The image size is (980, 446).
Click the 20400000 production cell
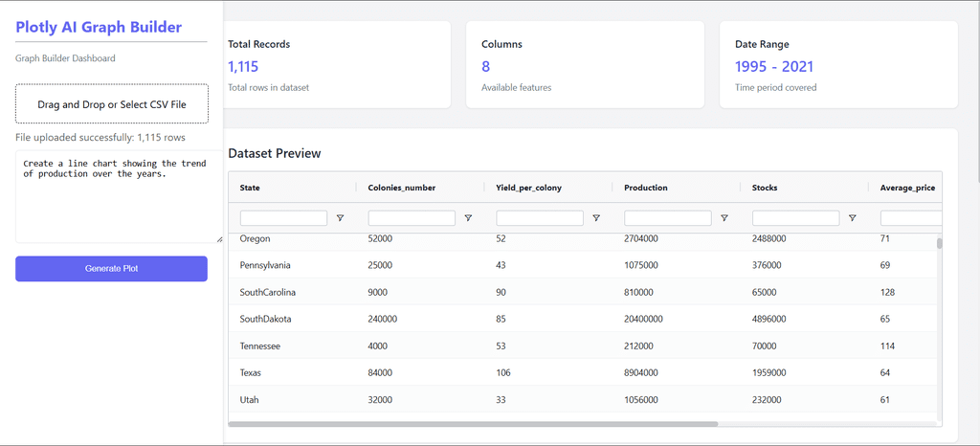click(x=644, y=320)
